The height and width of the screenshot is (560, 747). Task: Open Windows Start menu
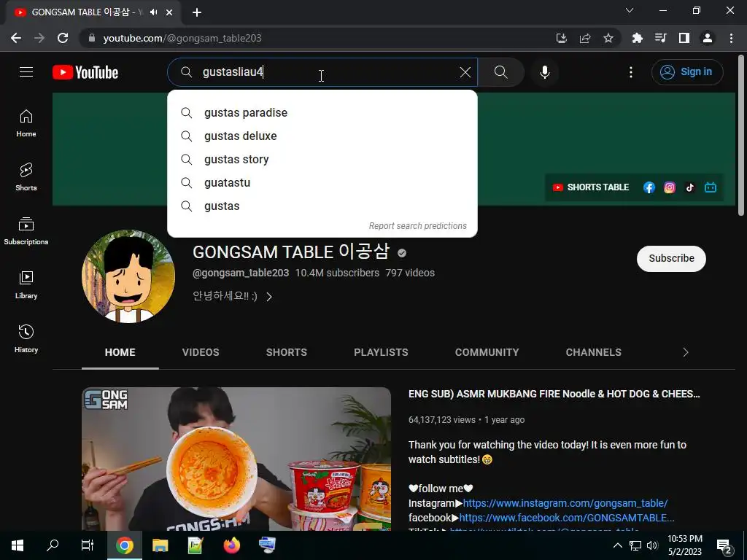(18, 545)
